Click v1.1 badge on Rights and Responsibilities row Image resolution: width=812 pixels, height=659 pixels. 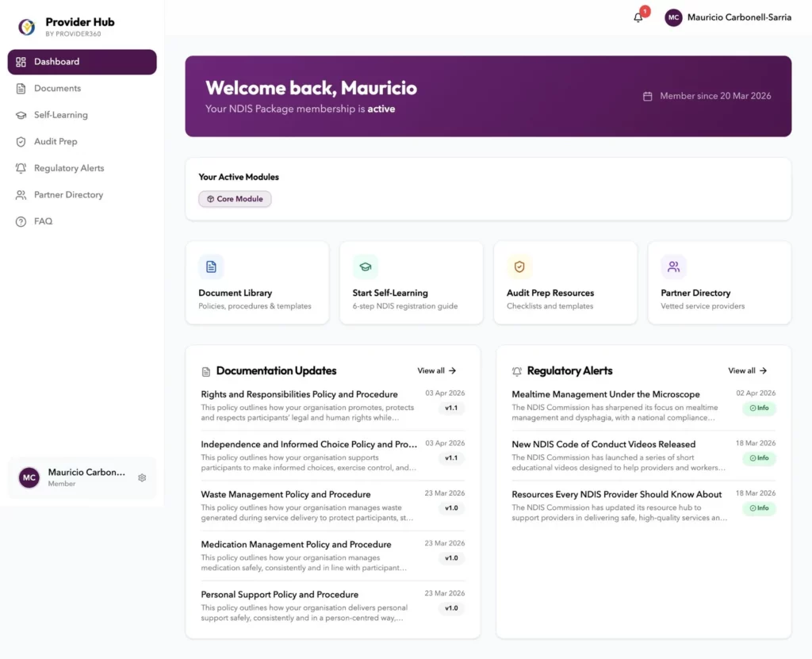coord(451,408)
